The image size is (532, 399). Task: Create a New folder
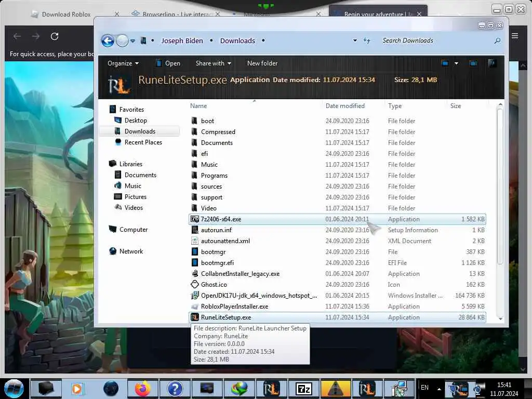[x=262, y=63]
